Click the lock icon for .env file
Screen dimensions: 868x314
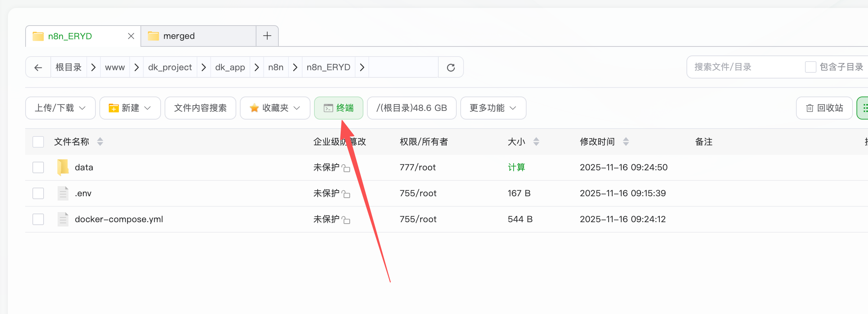pos(346,194)
